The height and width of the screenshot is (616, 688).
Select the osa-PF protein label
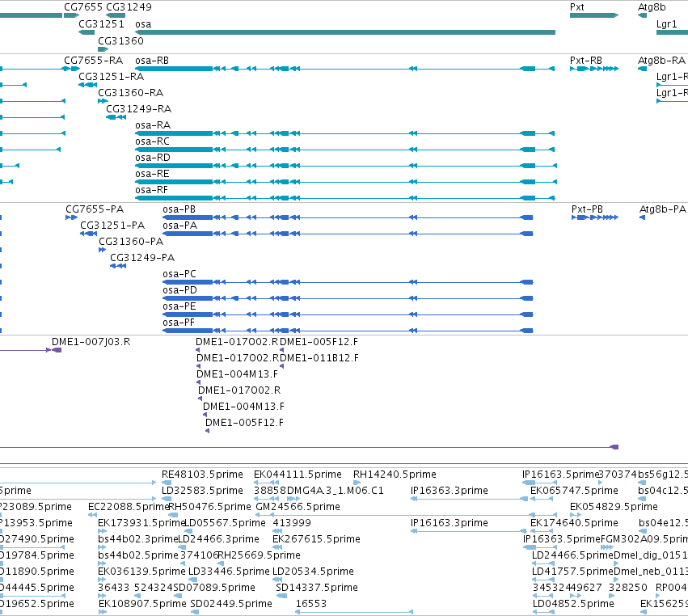pyautogui.click(x=179, y=323)
